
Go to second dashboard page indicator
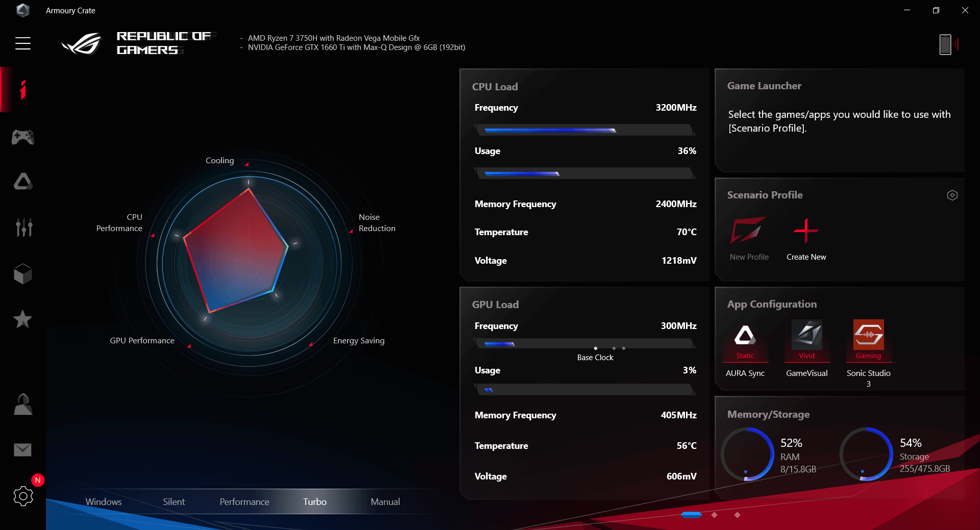pos(714,515)
